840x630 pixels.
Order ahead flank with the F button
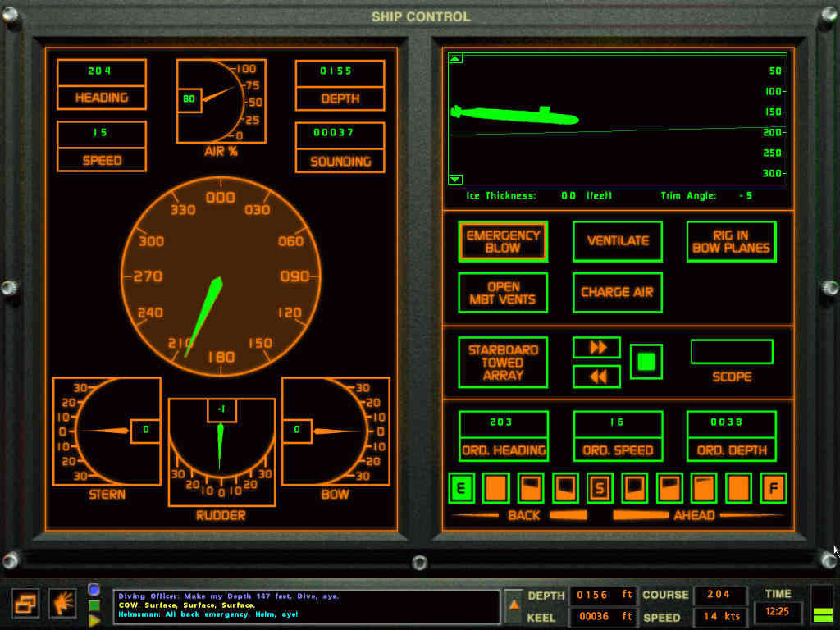pos(774,488)
